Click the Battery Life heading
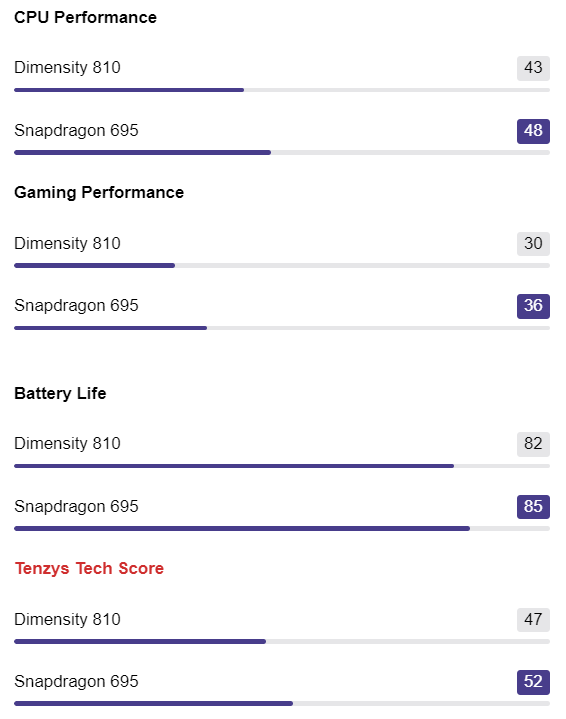This screenshot has width=566, height=719. [x=60, y=393]
